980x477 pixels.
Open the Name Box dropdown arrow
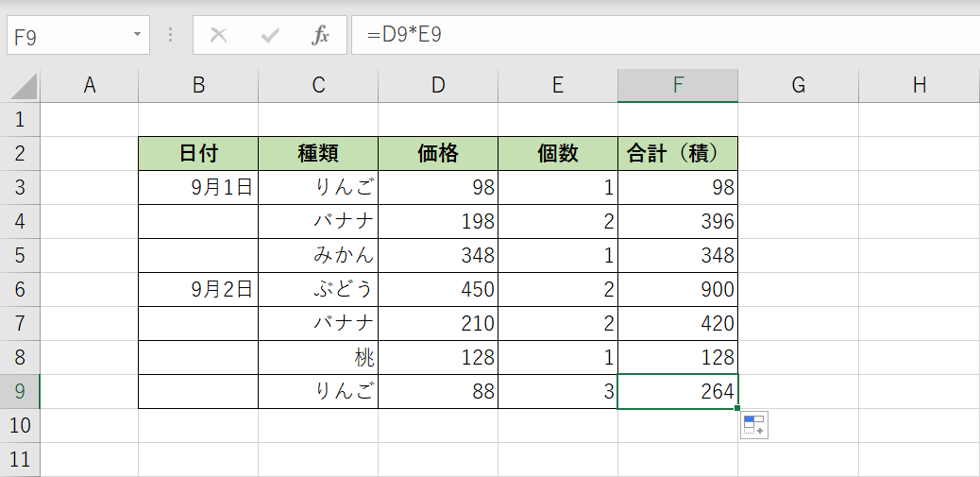pyautogui.click(x=137, y=34)
